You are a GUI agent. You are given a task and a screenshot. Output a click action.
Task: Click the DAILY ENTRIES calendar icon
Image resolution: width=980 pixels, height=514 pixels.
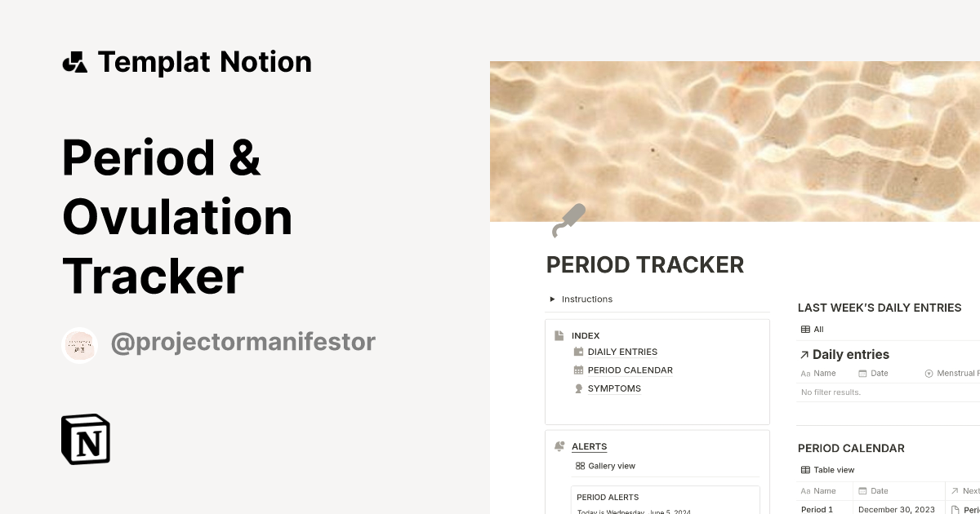click(578, 352)
